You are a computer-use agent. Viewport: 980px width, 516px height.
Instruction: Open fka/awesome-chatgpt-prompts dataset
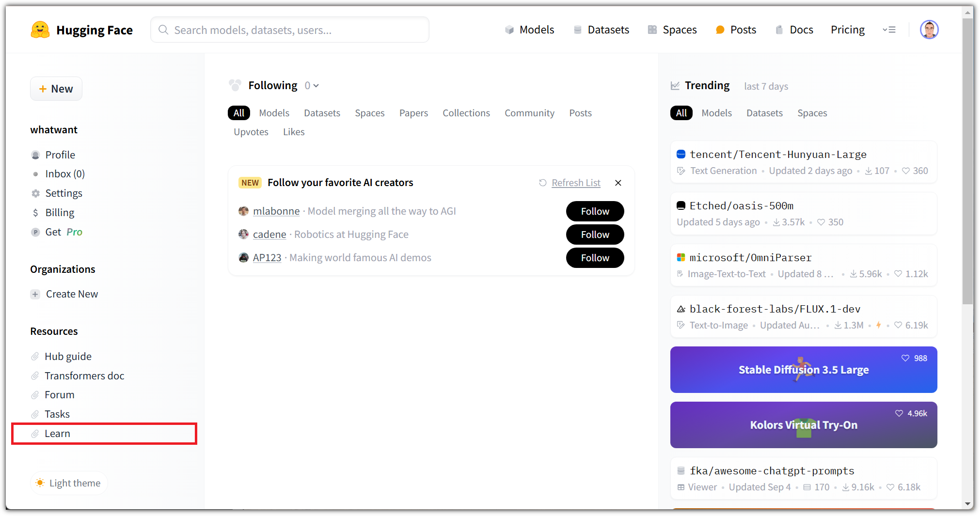click(x=803, y=479)
